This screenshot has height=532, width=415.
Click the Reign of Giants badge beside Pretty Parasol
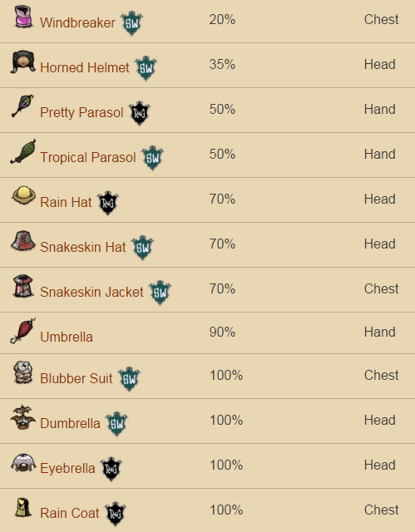point(140,113)
